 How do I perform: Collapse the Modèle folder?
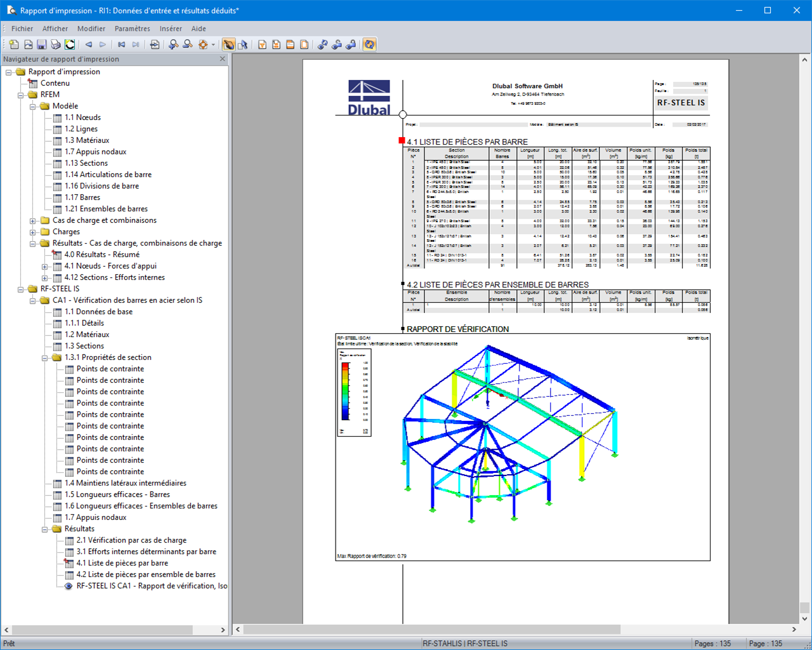tap(33, 106)
